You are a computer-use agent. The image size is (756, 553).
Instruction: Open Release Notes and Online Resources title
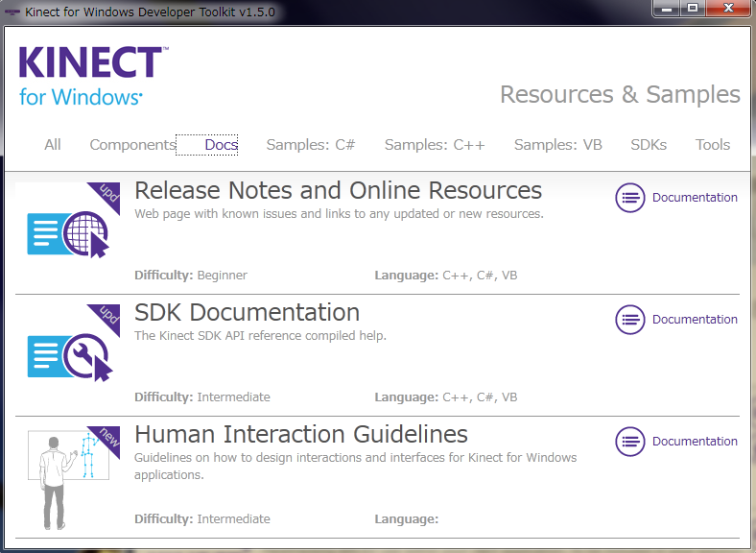coord(338,190)
